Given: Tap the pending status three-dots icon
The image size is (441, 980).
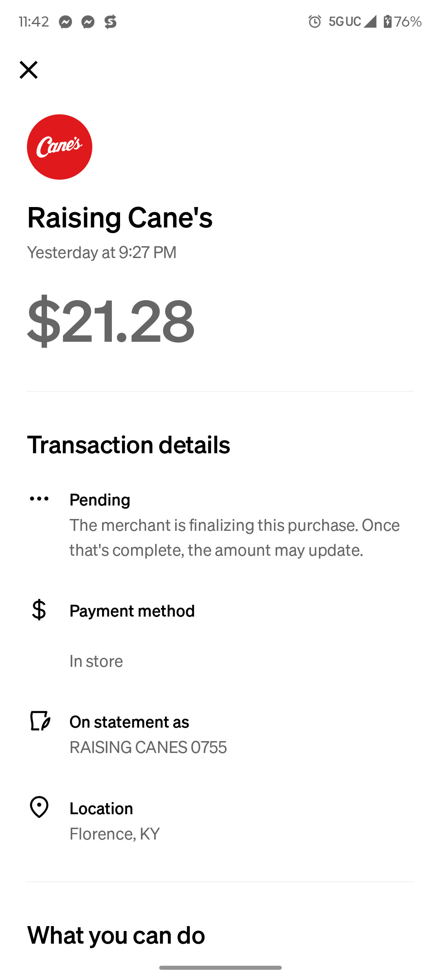Looking at the screenshot, I should (x=39, y=499).
